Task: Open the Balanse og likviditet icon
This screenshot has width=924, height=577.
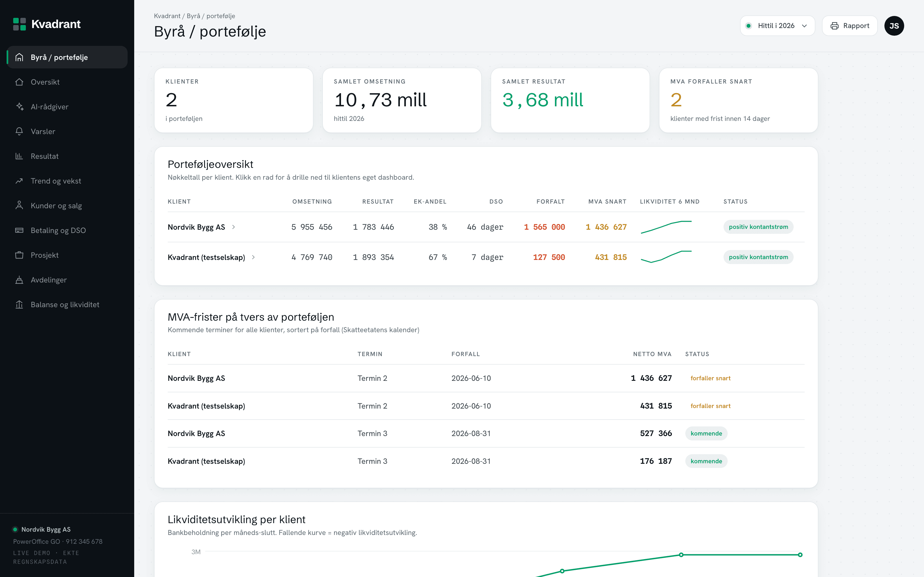Action: click(19, 304)
